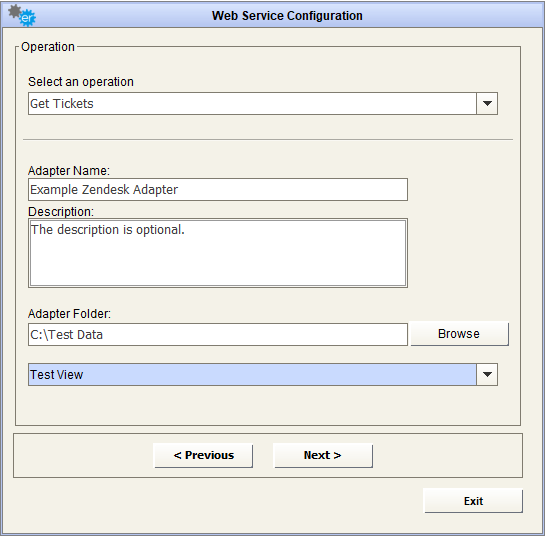Click the 'Adapter Folder:' label
547x537 pixels.
coord(69,314)
